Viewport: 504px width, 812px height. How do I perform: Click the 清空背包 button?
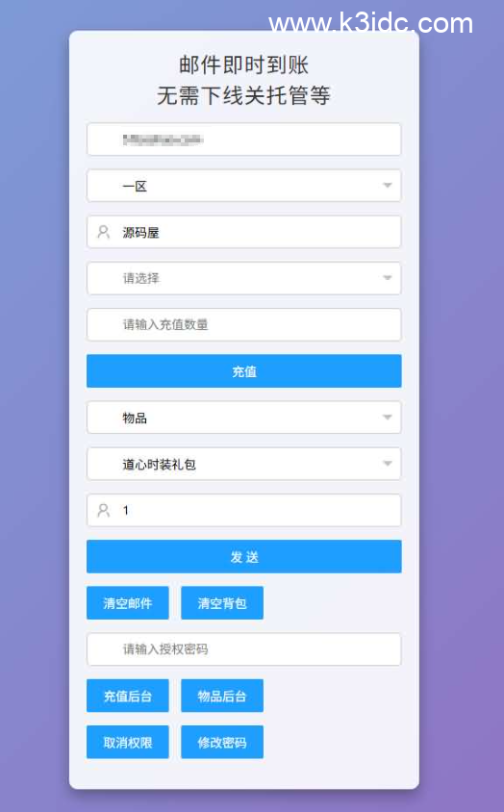[x=222, y=603]
